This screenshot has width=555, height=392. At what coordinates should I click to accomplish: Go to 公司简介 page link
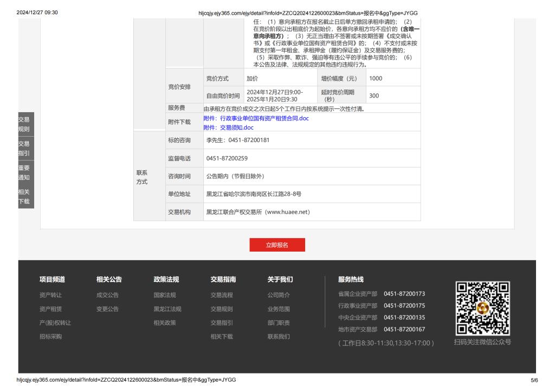point(279,295)
